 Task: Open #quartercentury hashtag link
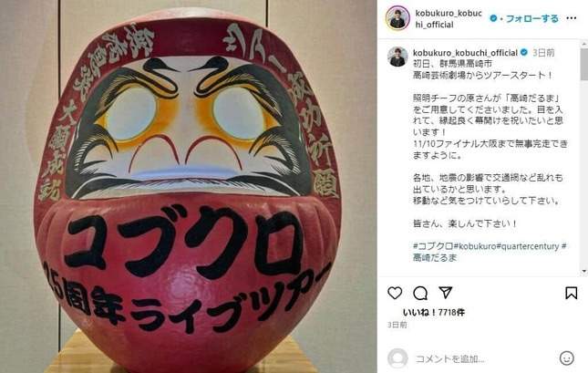pyautogui.click(x=528, y=246)
